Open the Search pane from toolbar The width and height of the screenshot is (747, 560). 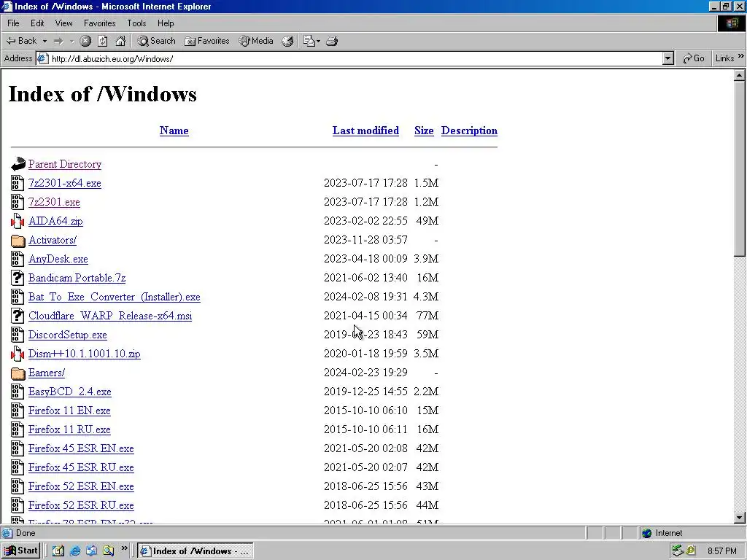(156, 41)
